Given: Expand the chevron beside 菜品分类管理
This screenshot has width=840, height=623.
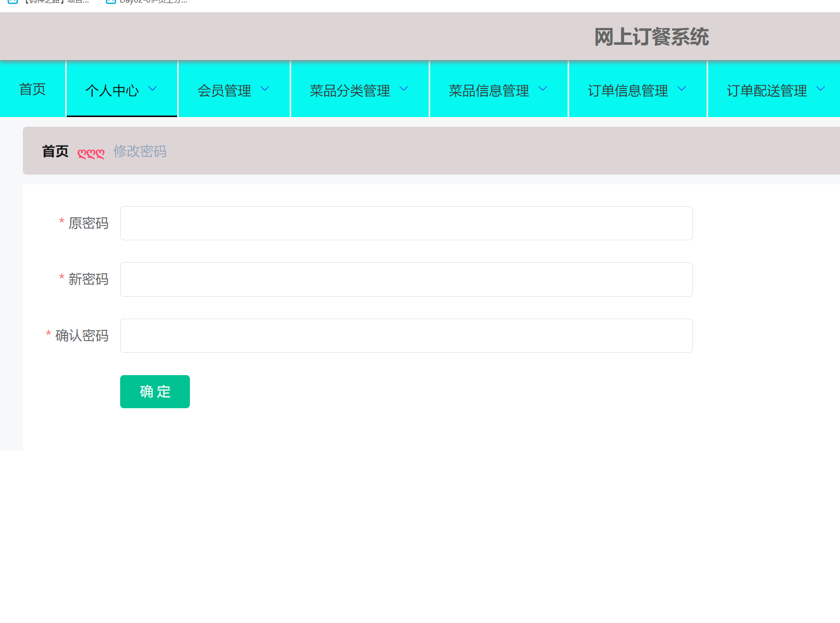Looking at the screenshot, I should coord(404,89).
